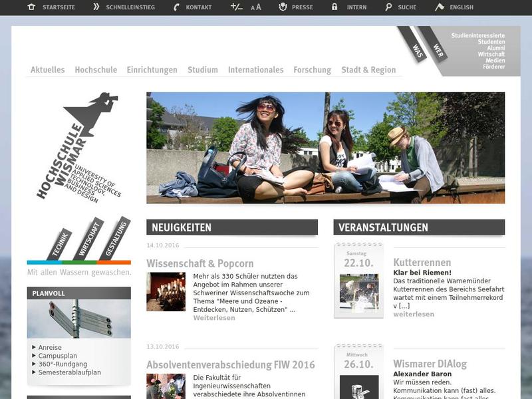Click the 13.10.2016 news date
Image resolution: width=532 pixels, height=399 pixels.
click(x=163, y=346)
